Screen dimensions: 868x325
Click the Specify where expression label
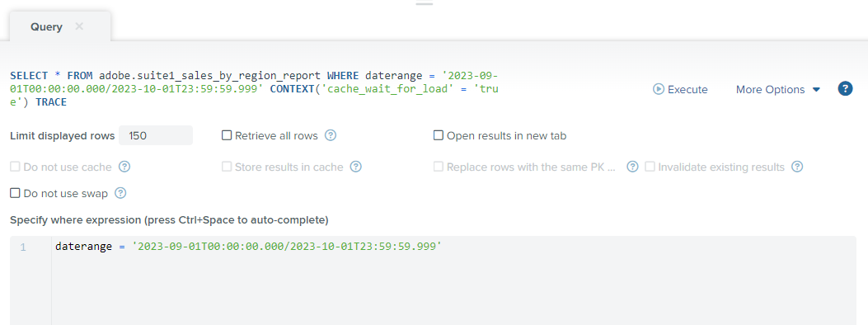click(169, 220)
